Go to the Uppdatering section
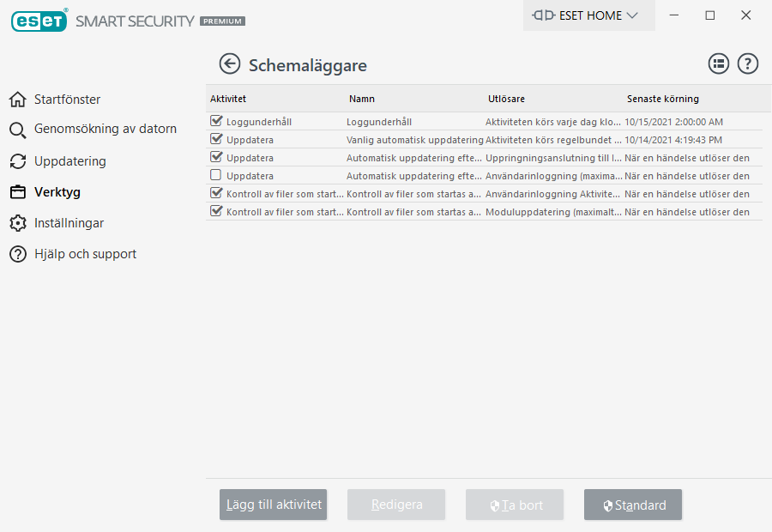The width and height of the screenshot is (772, 532). tap(70, 161)
